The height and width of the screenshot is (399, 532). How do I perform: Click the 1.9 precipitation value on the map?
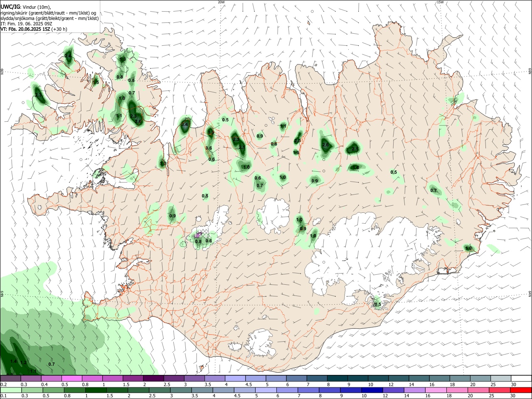click(x=211, y=133)
